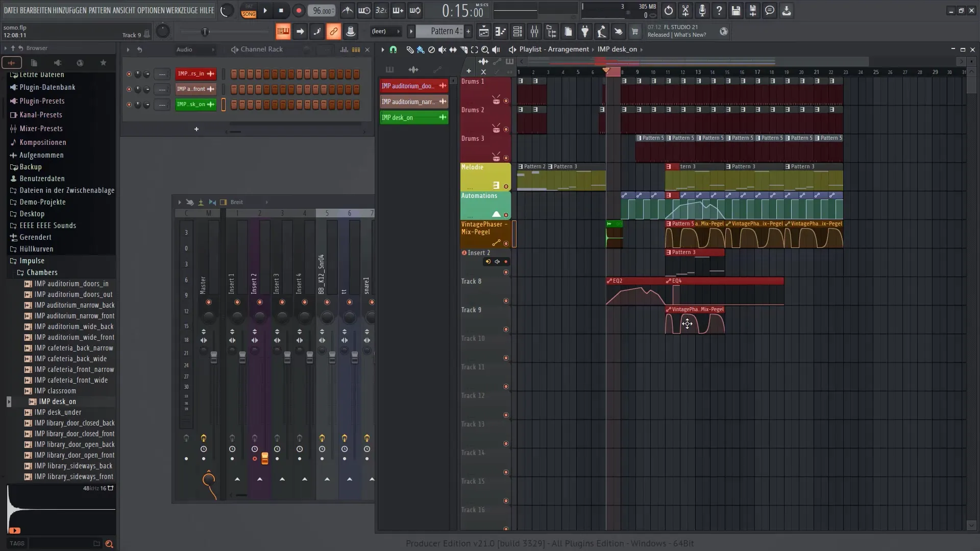Switch PAT/SONG mode toggle

[x=249, y=10]
